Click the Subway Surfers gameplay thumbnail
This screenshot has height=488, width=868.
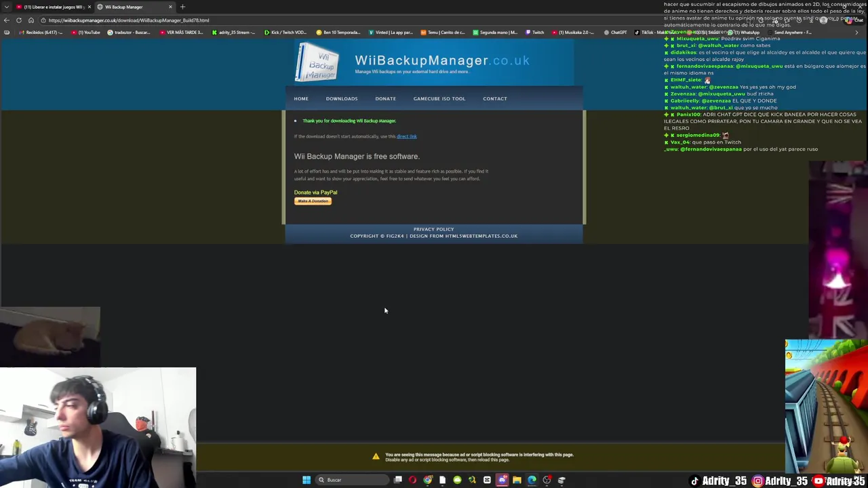tap(826, 405)
